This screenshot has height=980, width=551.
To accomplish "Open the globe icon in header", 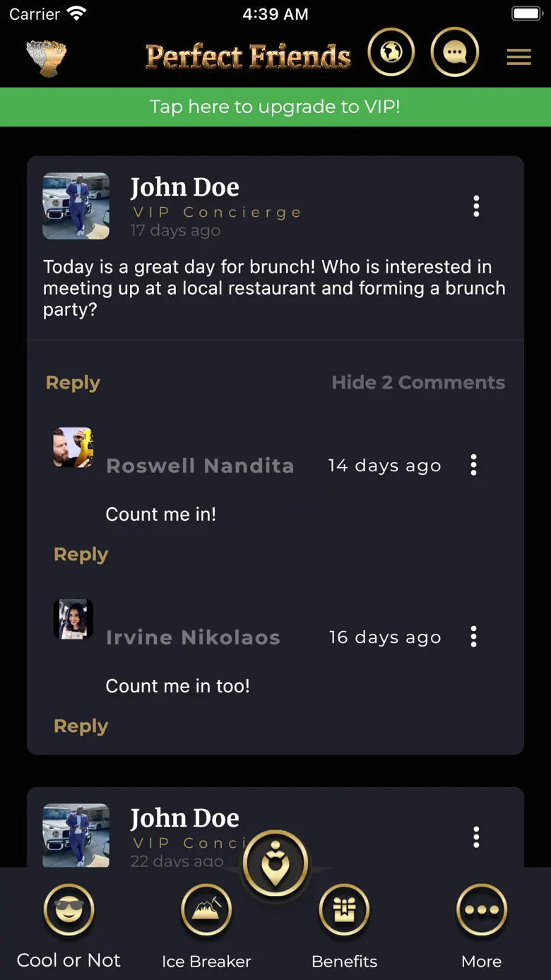I will [x=391, y=52].
